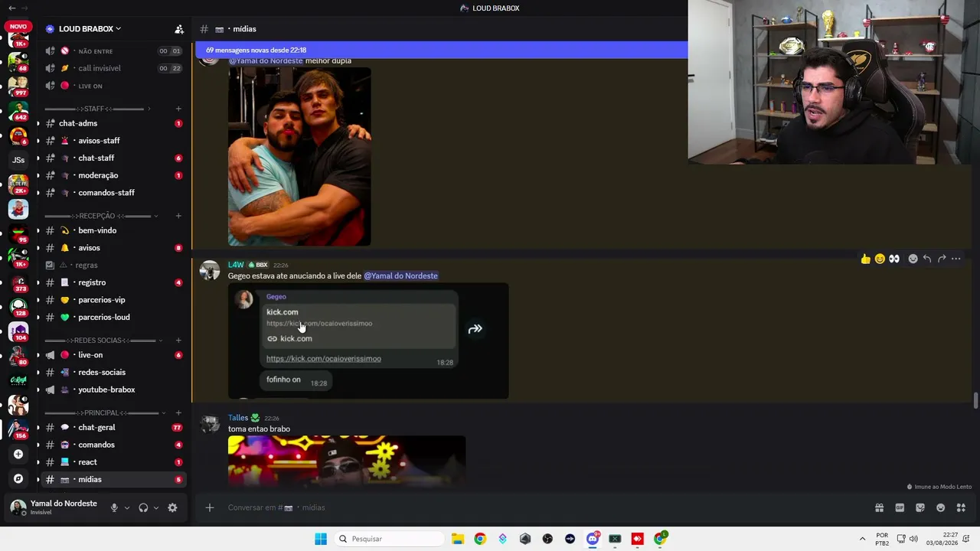980x551 pixels.
Task: Click the chat scrollbar thumb
Action: 975,401
